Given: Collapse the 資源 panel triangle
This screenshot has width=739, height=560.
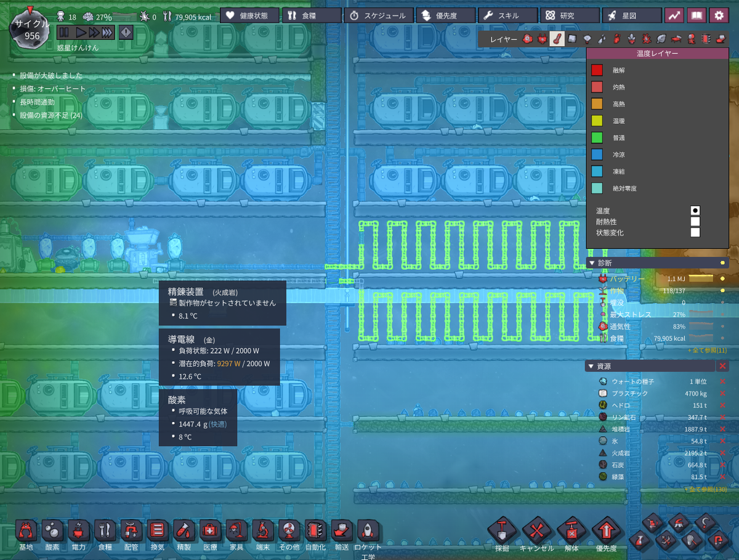Looking at the screenshot, I should tap(592, 366).
